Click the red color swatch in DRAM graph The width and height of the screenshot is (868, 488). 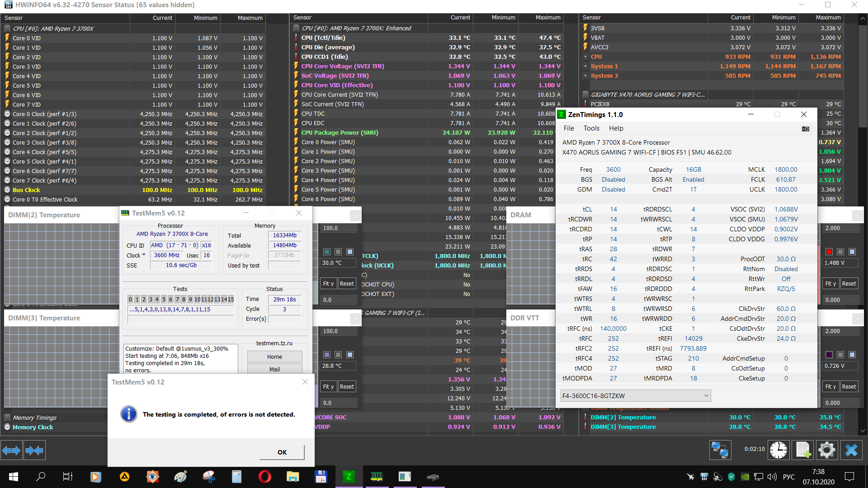click(x=829, y=252)
